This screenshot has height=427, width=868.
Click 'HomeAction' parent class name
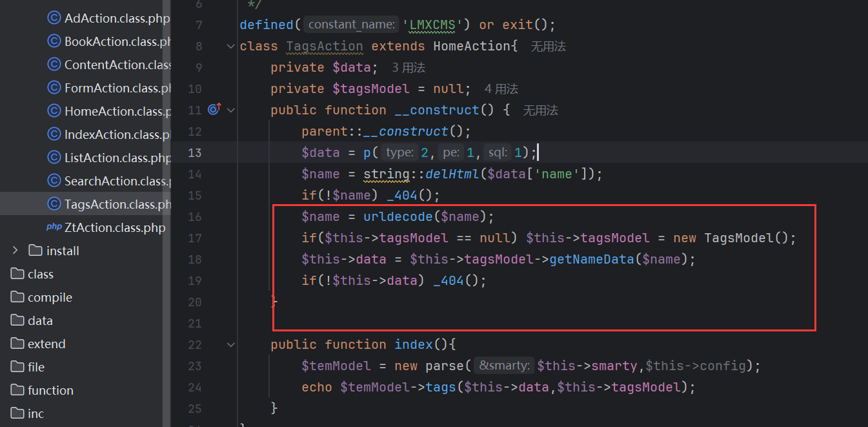472,46
